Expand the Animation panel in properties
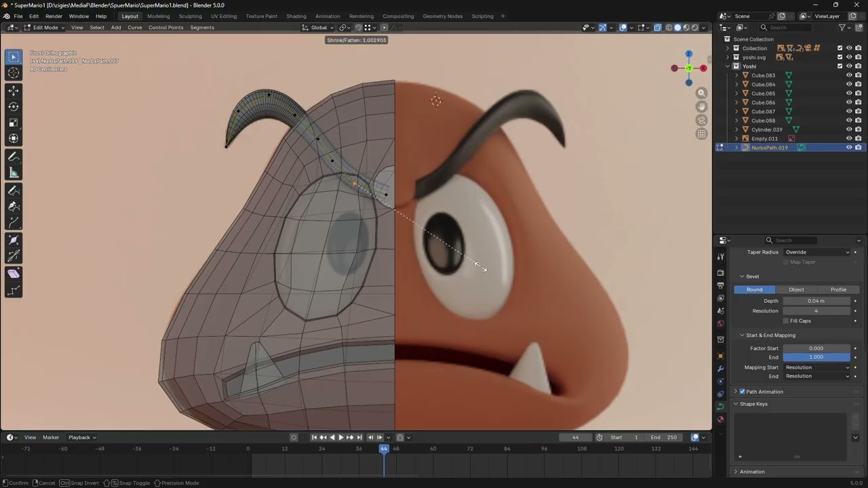This screenshot has height=488, width=868. (x=736, y=472)
